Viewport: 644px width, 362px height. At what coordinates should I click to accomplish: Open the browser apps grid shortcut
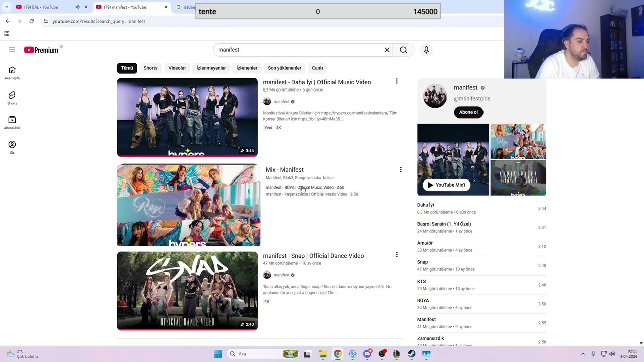tap(7, 34)
